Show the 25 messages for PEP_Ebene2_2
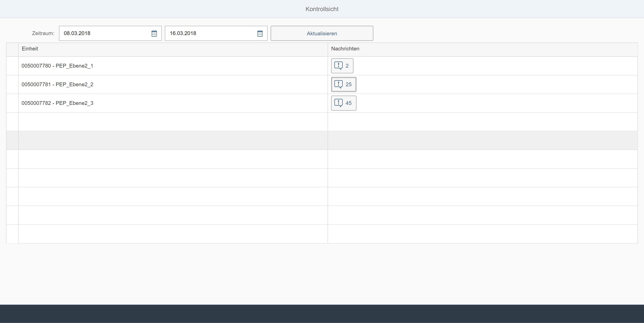644x323 pixels. [x=343, y=84]
